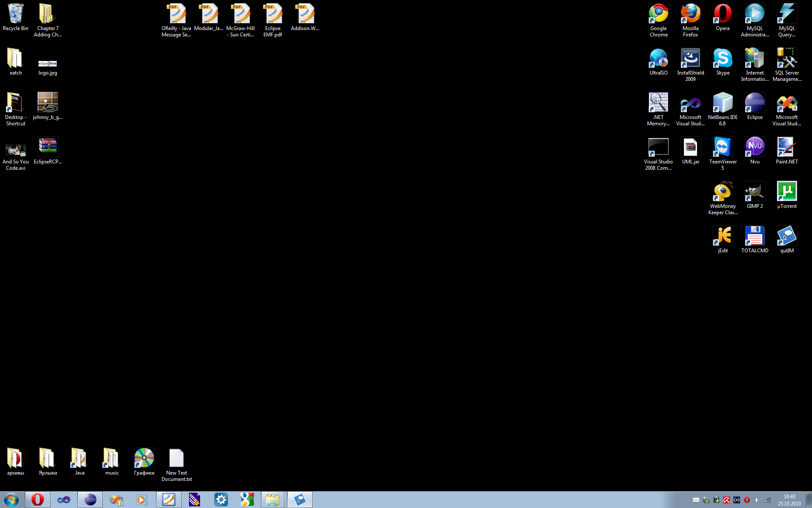Viewport: 812px width, 508px height.
Task: Launch Windows Media Player from taskbar
Action: point(142,500)
